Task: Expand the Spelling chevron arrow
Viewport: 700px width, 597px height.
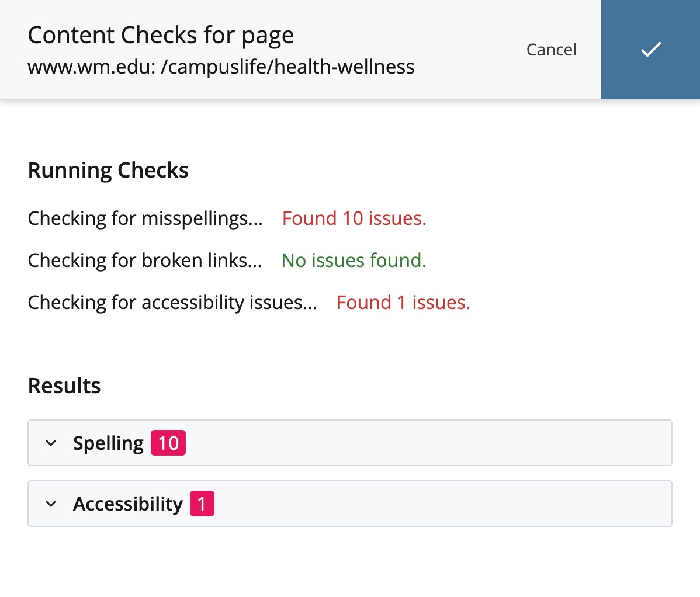Action: click(51, 443)
